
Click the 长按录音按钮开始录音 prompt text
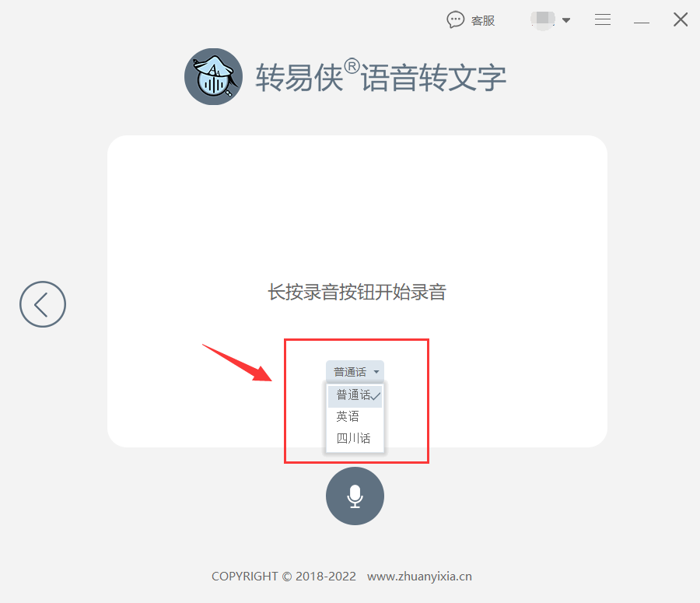pyautogui.click(x=357, y=292)
